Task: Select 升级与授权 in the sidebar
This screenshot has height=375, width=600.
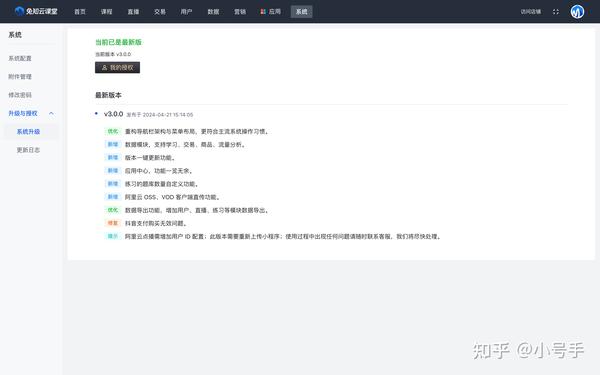Action: click(x=23, y=113)
